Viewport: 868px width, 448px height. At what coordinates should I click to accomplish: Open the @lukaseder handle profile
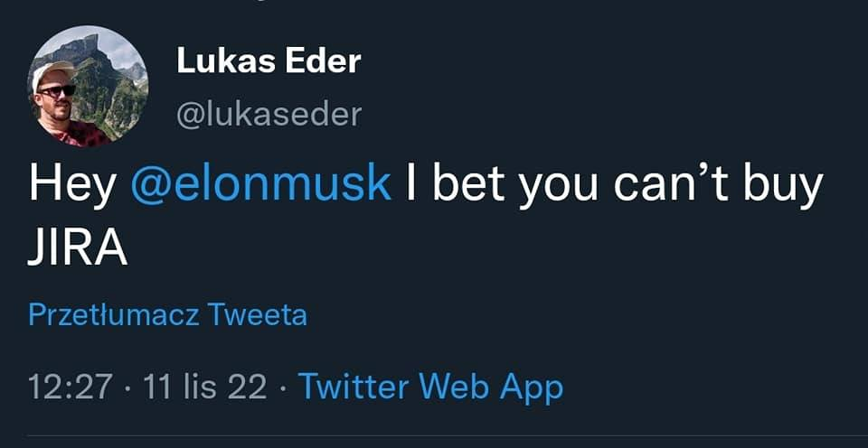click(269, 115)
